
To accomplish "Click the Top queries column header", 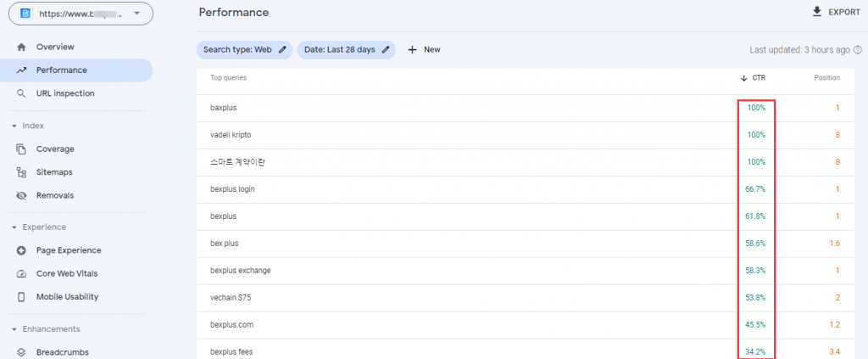I will [229, 78].
